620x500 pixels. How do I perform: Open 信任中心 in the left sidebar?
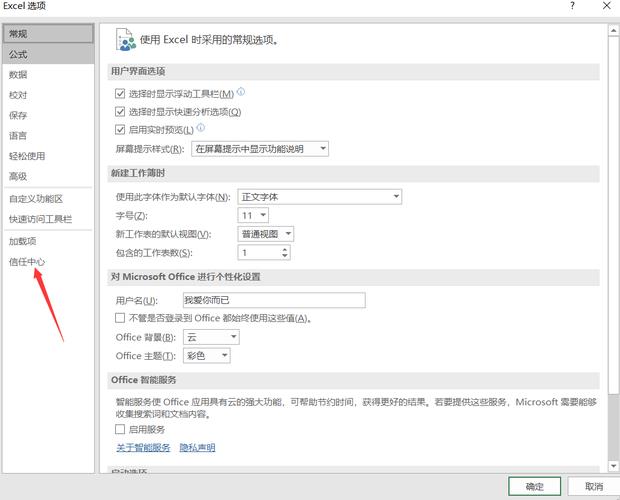coord(27,262)
